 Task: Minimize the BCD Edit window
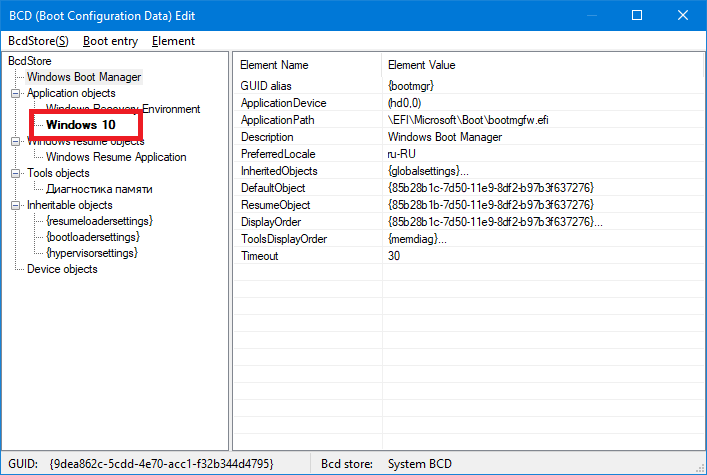click(x=592, y=15)
